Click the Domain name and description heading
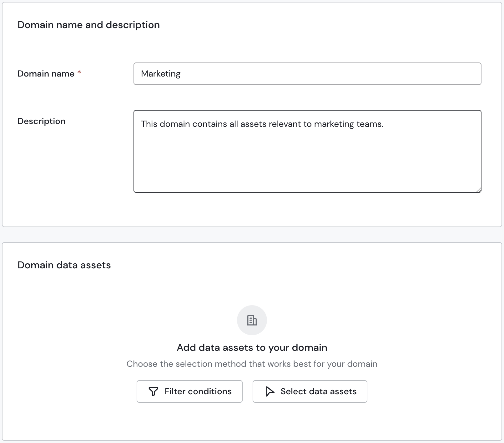The height and width of the screenshot is (443, 504). pos(88,25)
